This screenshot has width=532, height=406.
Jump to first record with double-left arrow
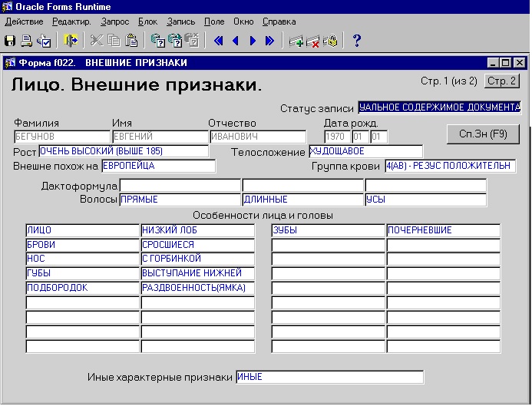coord(219,41)
